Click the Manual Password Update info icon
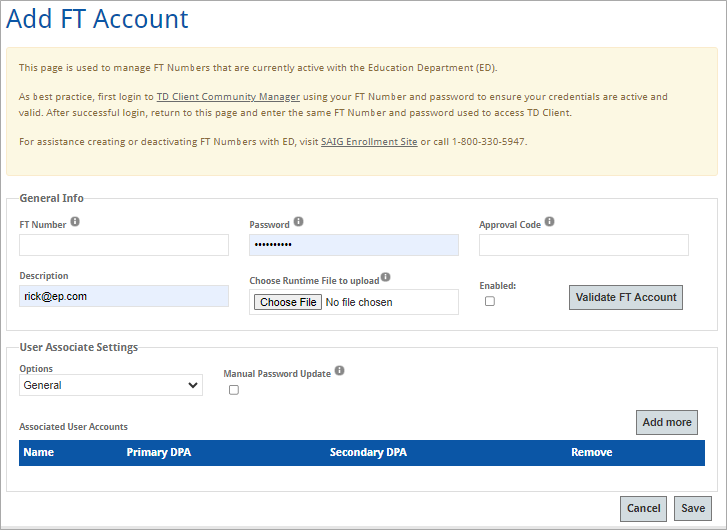The height and width of the screenshot is (530, 727). (339, 371)
